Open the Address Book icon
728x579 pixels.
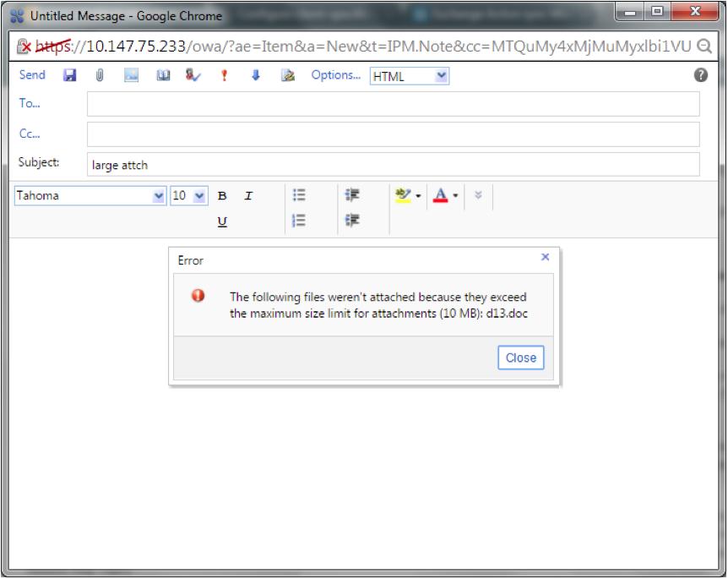[x=163, y=75]
